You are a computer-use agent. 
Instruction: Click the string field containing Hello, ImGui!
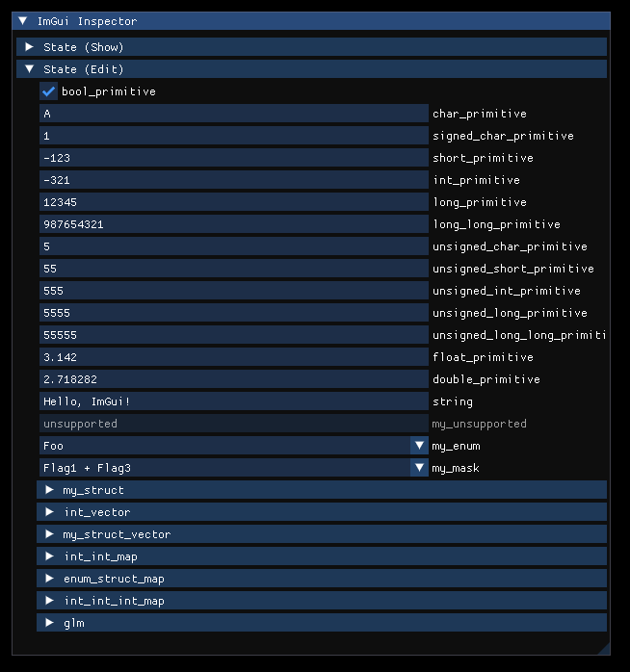pos(233,401)
